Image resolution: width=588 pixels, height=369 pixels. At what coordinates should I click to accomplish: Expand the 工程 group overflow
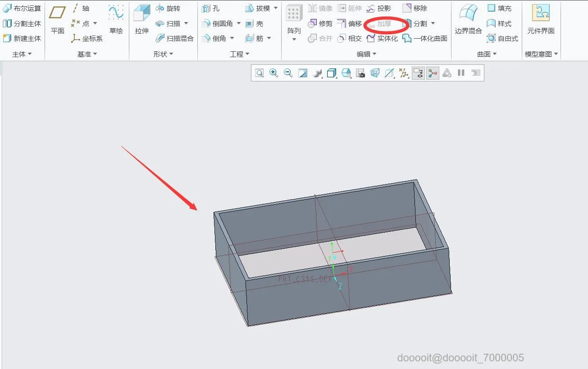[x=240, y=54]
